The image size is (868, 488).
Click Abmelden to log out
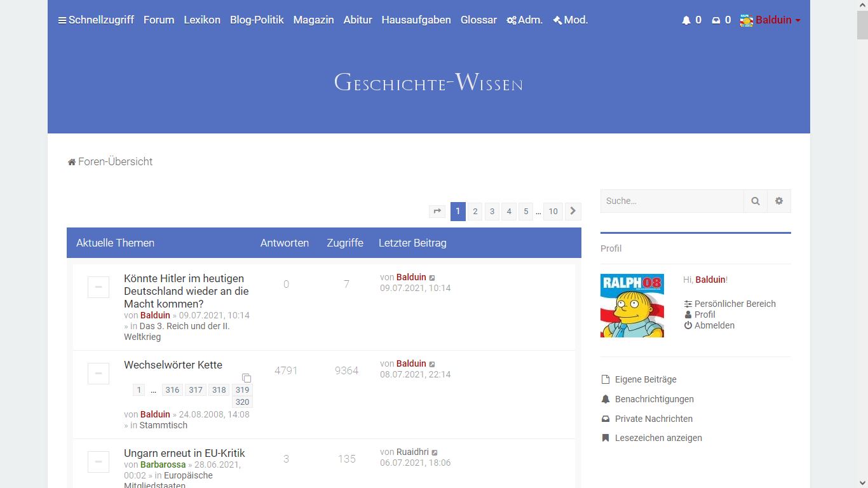point(714,325)
